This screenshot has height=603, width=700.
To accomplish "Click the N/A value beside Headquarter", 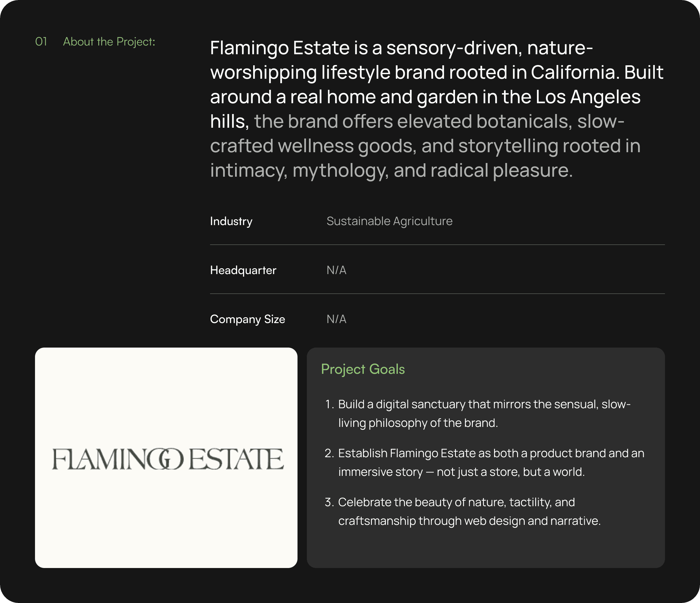I will tap(337, 270).
